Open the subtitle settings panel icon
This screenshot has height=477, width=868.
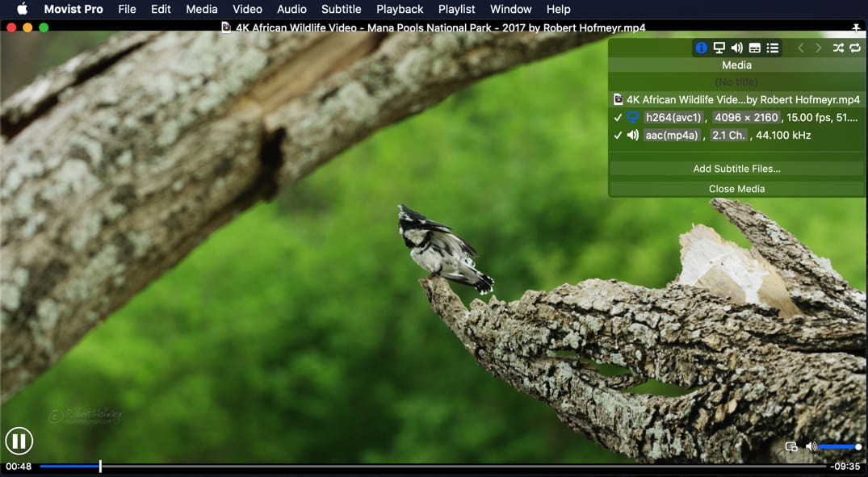click(754, 48)
